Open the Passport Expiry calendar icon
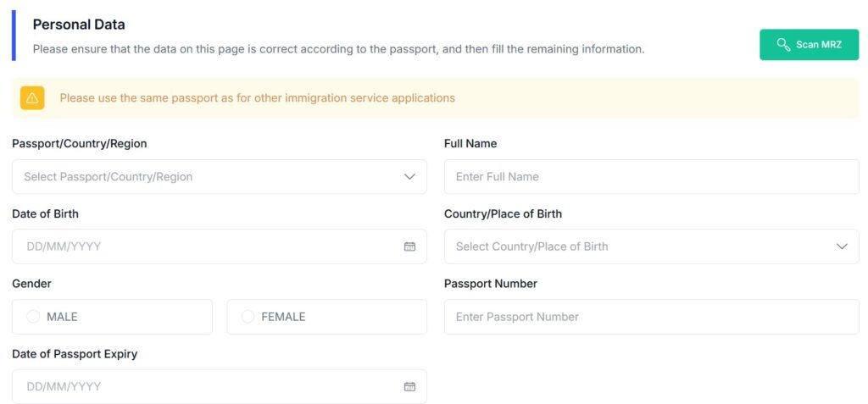The width and height of the screenshot is (868, 404). (x=409, y=386)
